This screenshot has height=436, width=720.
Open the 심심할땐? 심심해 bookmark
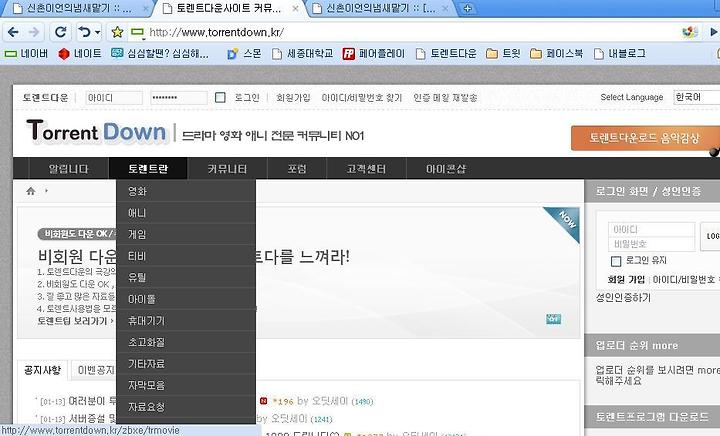click(x=160, y=54)
